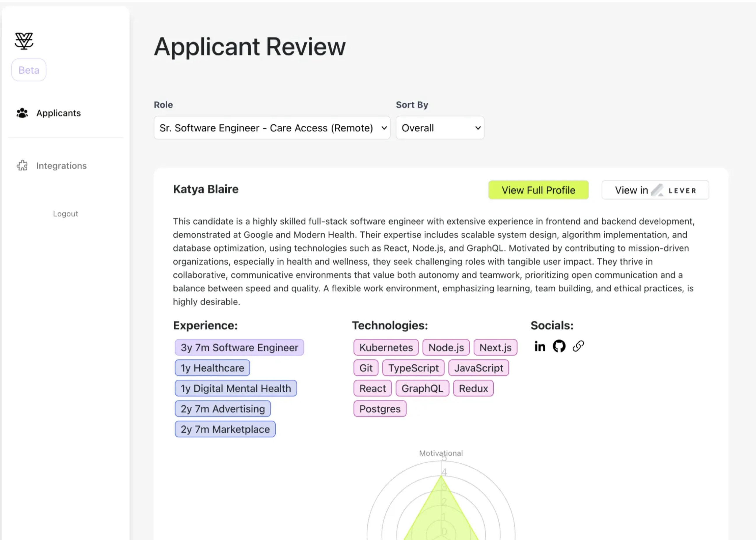Select the 2y 7m Marketplace tag

pos(225,429)
